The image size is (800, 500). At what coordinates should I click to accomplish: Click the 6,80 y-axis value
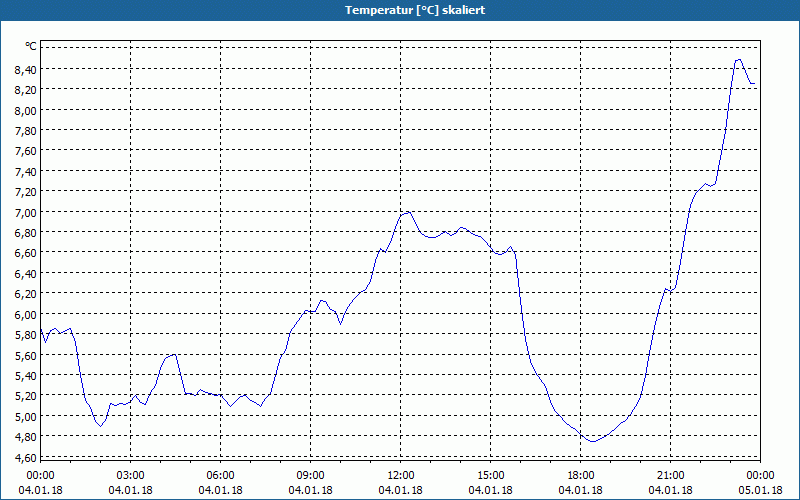pyautogui.click(x=26, y=233)
